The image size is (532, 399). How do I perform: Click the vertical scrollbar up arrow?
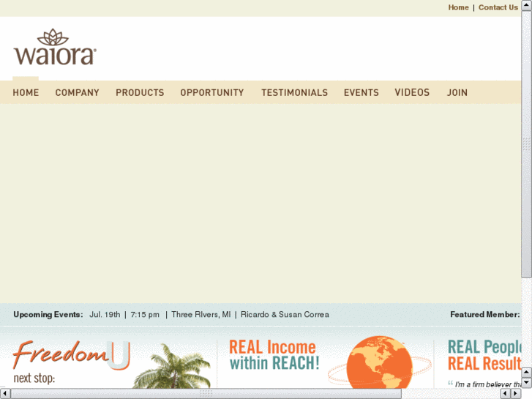point(527,5)
